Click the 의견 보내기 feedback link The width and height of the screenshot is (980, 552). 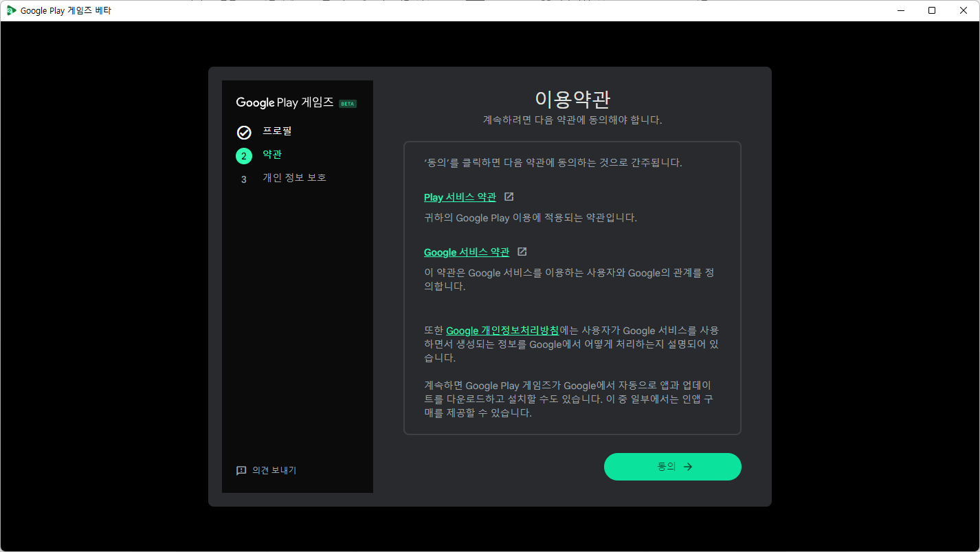click(274, 470)
